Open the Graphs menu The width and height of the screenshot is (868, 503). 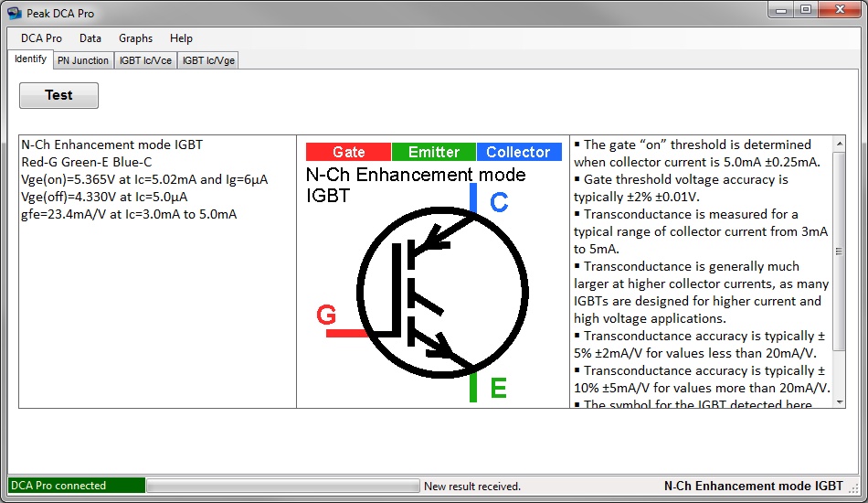(x=135, y=38)
